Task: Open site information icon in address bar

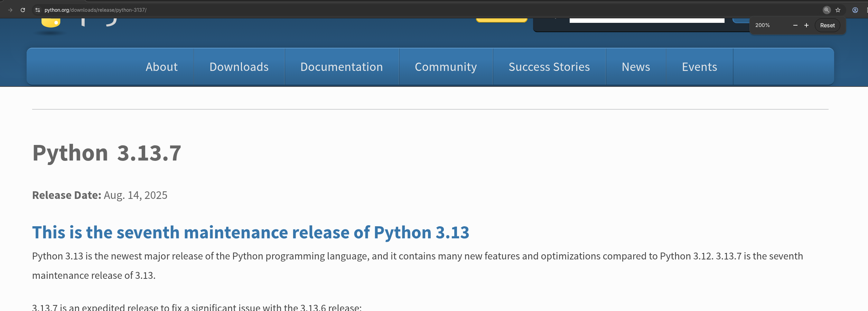Action: (x=38, y=10)
